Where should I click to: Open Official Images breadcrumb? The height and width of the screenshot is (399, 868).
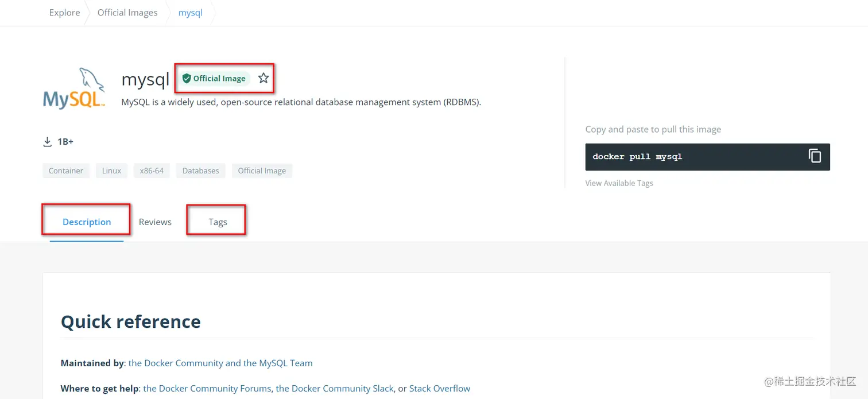tap(127, 13)
